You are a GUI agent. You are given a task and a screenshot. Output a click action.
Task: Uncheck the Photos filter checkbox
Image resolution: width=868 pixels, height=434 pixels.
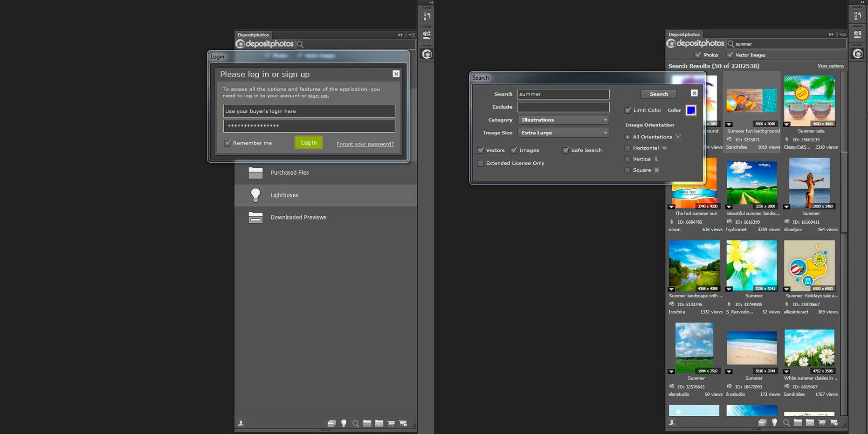(x=698, y=55)
